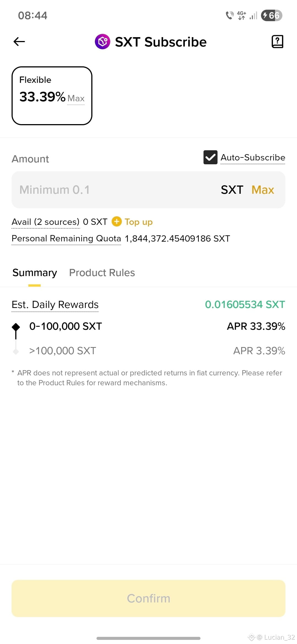Open Est. Daily Rewards info
Screen dimensions: 297x644
(55, 305)
